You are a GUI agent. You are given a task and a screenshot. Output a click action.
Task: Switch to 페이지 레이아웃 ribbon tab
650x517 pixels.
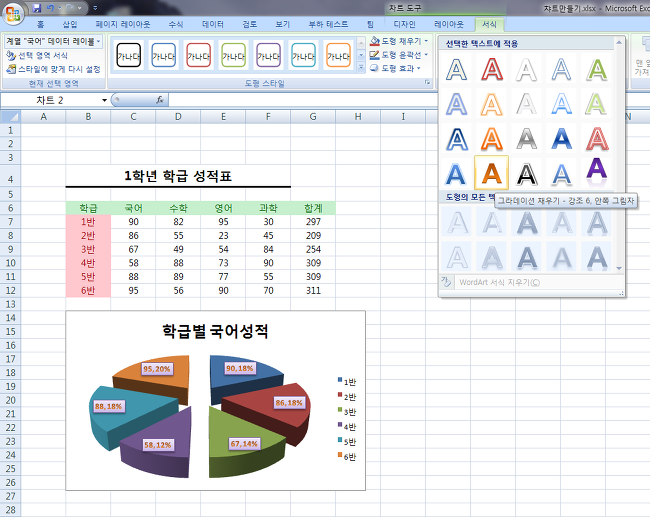[123, 24]
